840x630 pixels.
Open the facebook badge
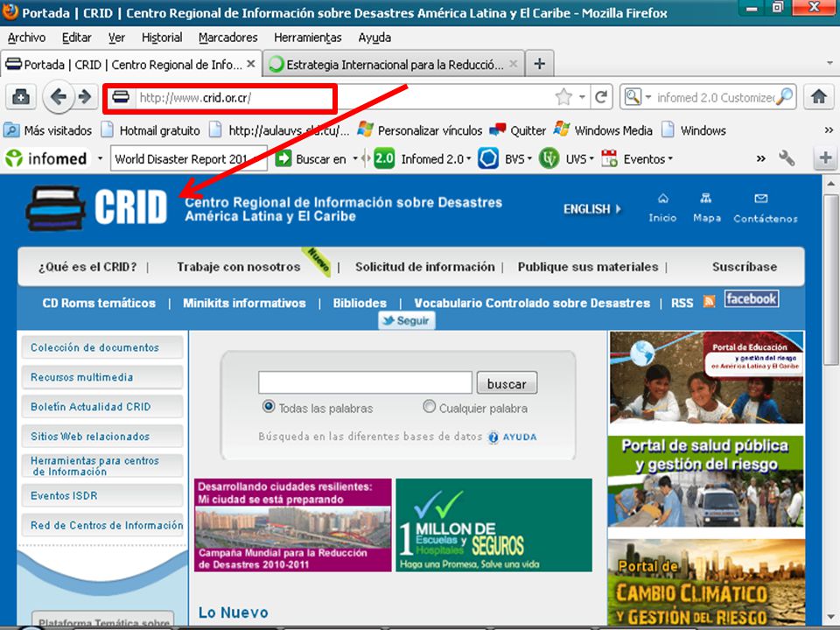pos(752,299)
